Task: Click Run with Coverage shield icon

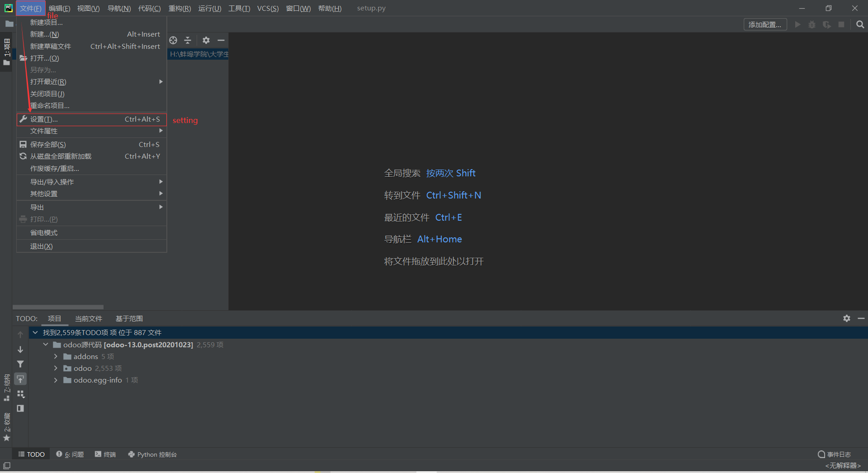Action: (x=827, y=24)
